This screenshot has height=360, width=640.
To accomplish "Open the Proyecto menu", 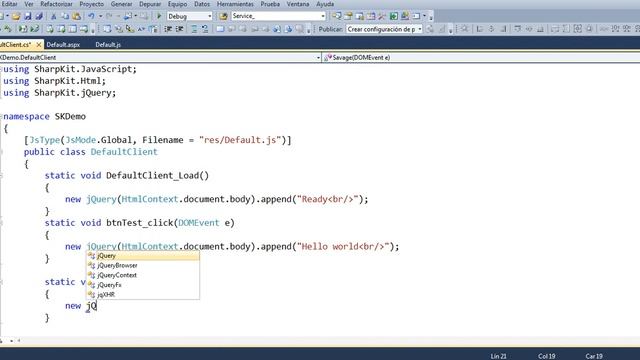I will pyautogui.click(x=91, y=4).
